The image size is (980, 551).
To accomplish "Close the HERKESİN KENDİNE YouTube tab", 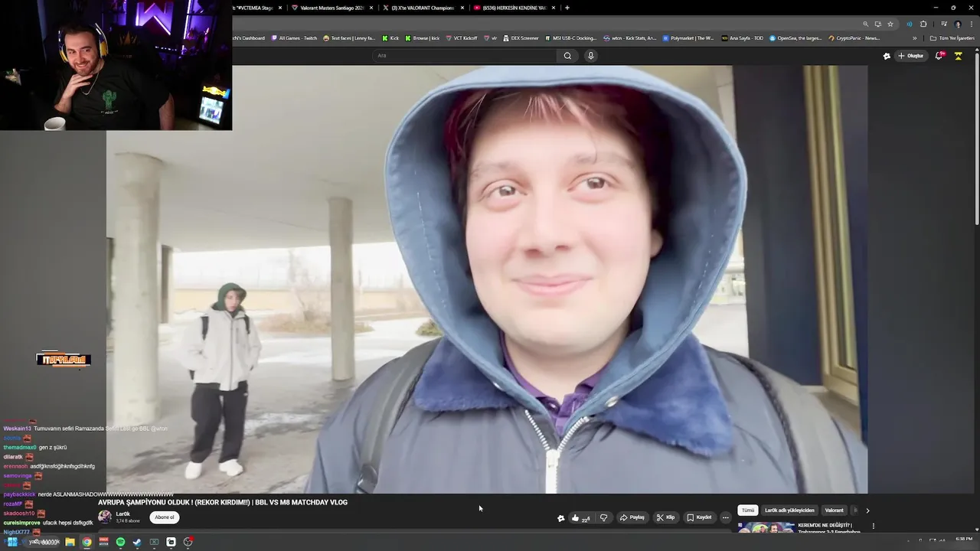I will point(554,8).
